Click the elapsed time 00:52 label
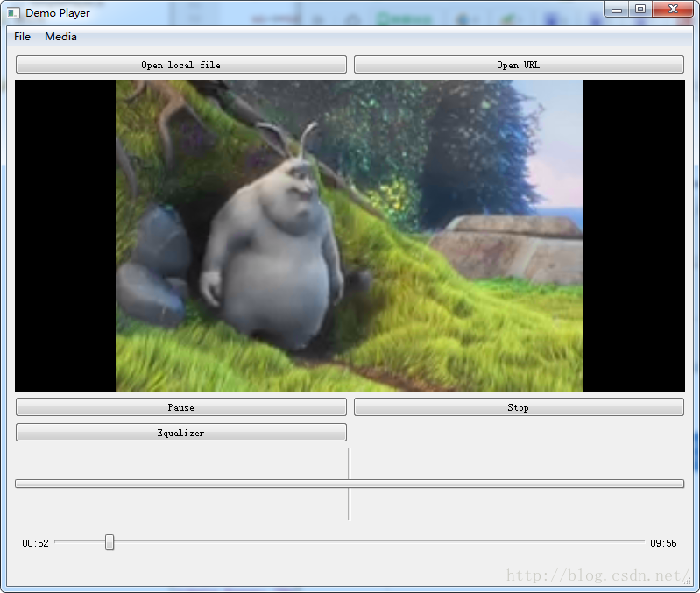Viewport: 700px width, 593px height. coord(35,543)
